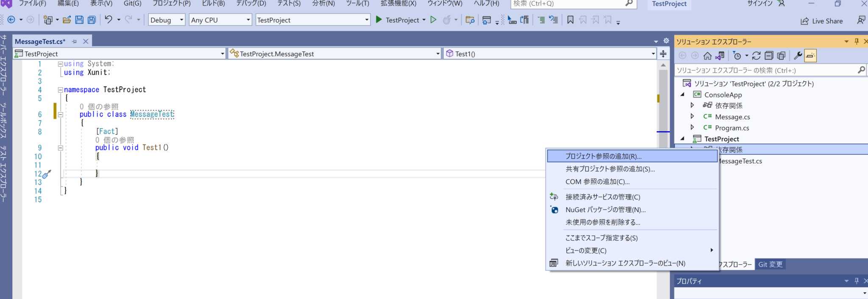Toggle the highlighted Preview Selected Items button
Viewport: 868px width, 299px height.
pos(810,56)
